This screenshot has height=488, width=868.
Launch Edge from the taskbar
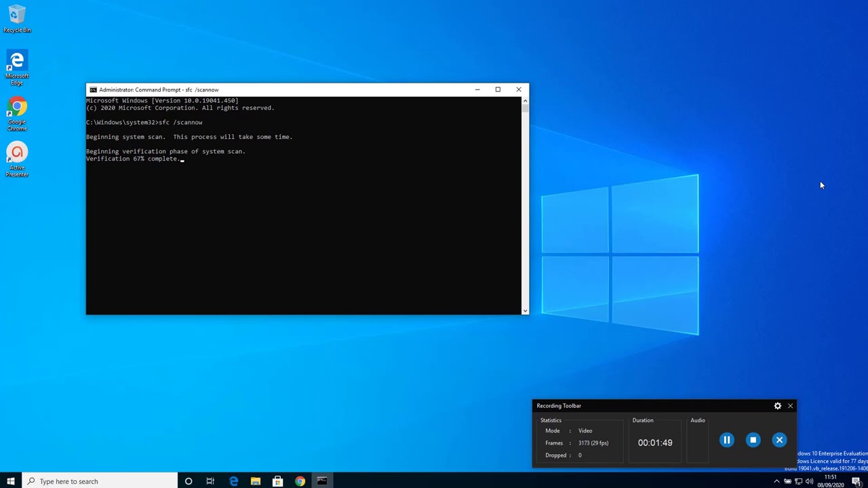click(x=233, y=481)
